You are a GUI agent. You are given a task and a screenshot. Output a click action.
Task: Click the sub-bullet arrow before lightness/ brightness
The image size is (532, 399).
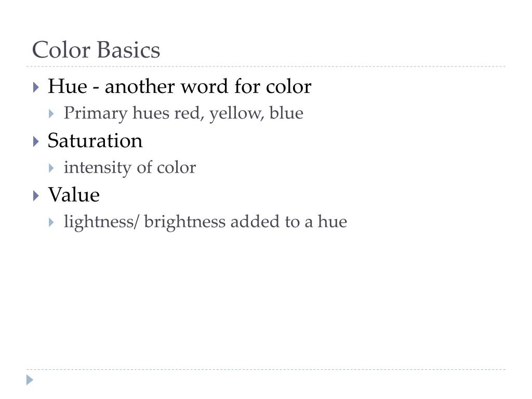coord(51,222)
